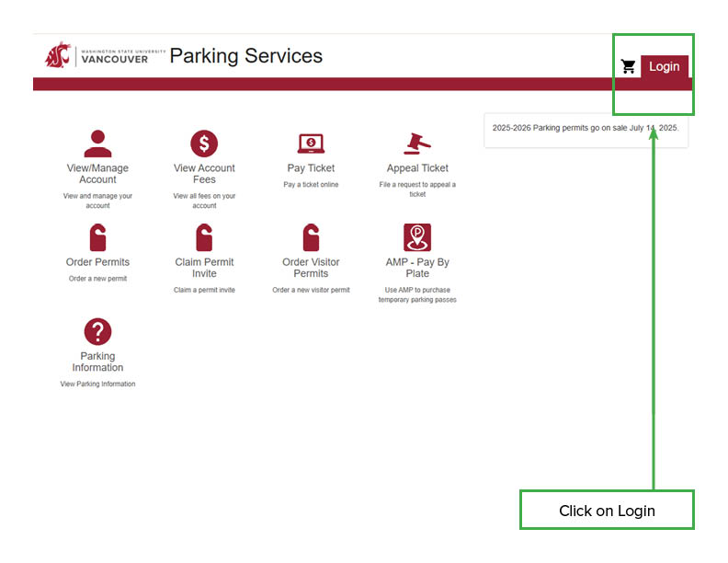Viewport: 728px width, 563px height.
Task: Open Order Permits hang tag icon
Action: click(x=97, y=237)
